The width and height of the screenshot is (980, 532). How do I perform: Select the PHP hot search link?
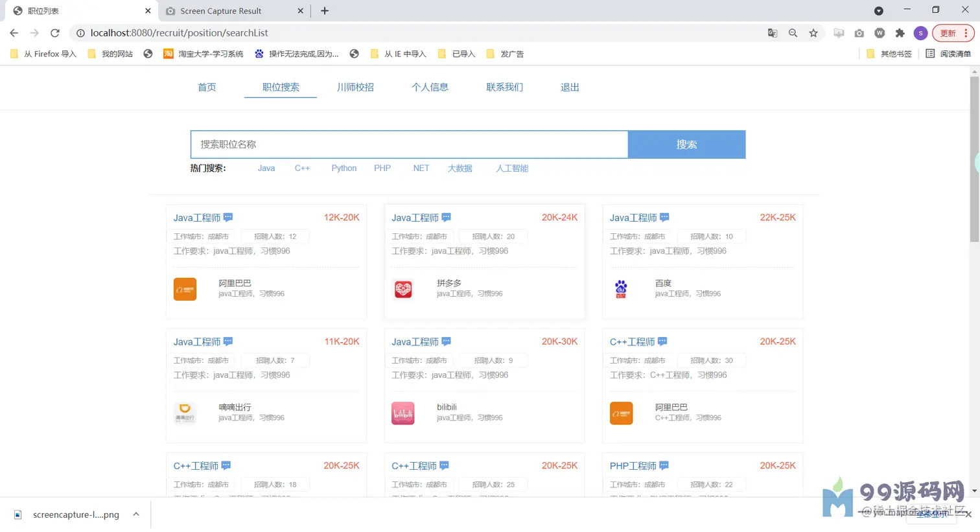382,168
